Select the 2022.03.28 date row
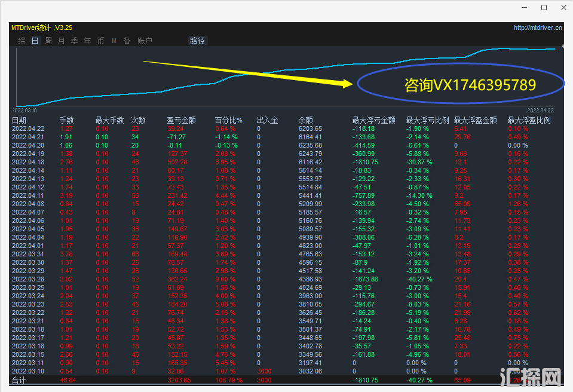Image resolution: width=573 pixels, height=392 pixels. pyautogui.click(x=28, y=279)
